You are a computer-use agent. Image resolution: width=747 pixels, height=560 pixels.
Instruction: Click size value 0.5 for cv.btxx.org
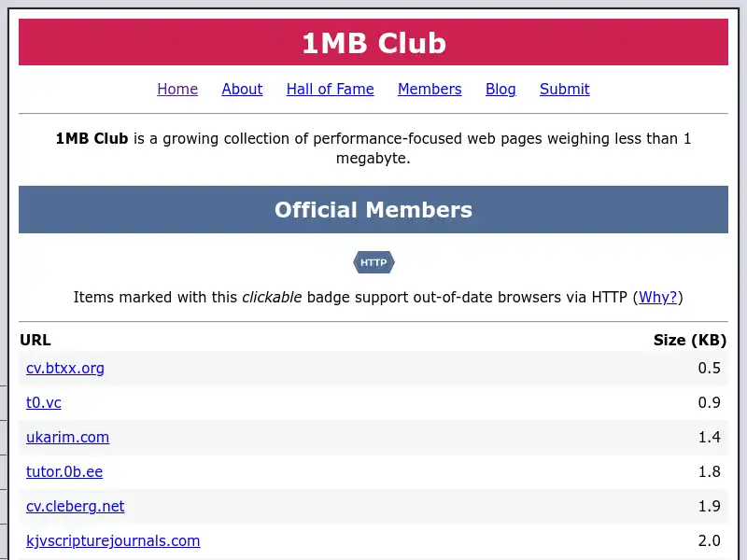710,368
